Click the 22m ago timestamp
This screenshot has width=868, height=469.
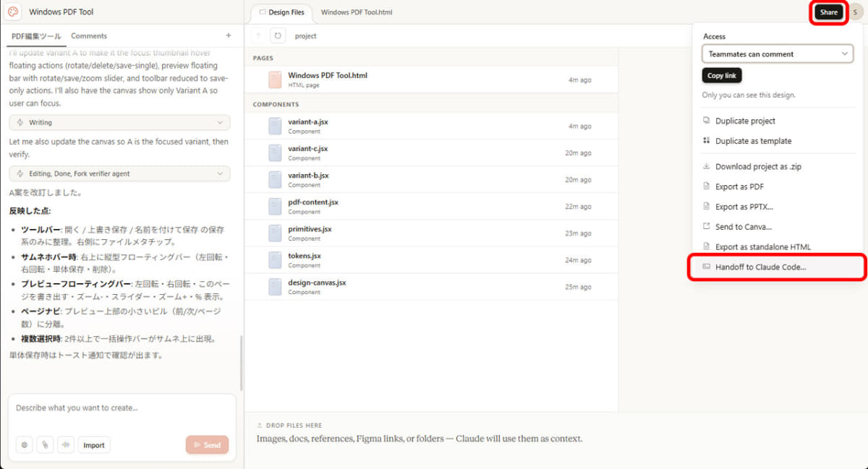578,207
